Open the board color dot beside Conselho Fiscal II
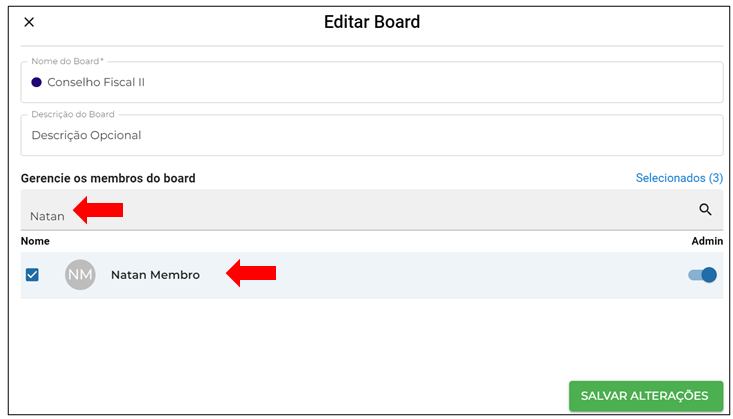 click(36, 82)
